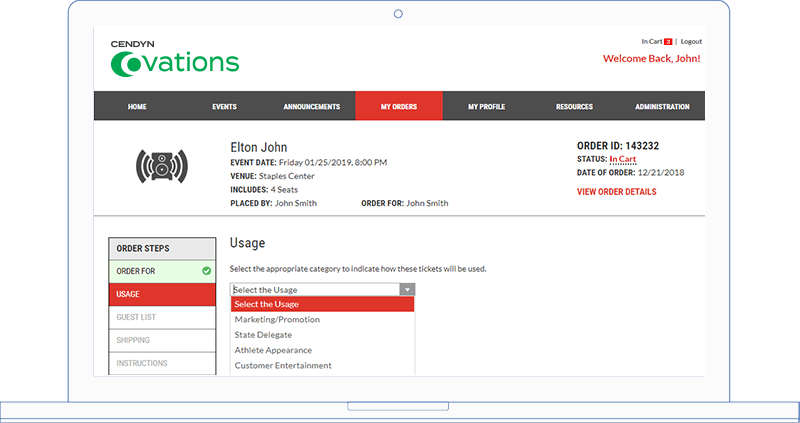The image size is (800, 423).
Task: Choose Customer Entertainment usage
Action: 322,365
